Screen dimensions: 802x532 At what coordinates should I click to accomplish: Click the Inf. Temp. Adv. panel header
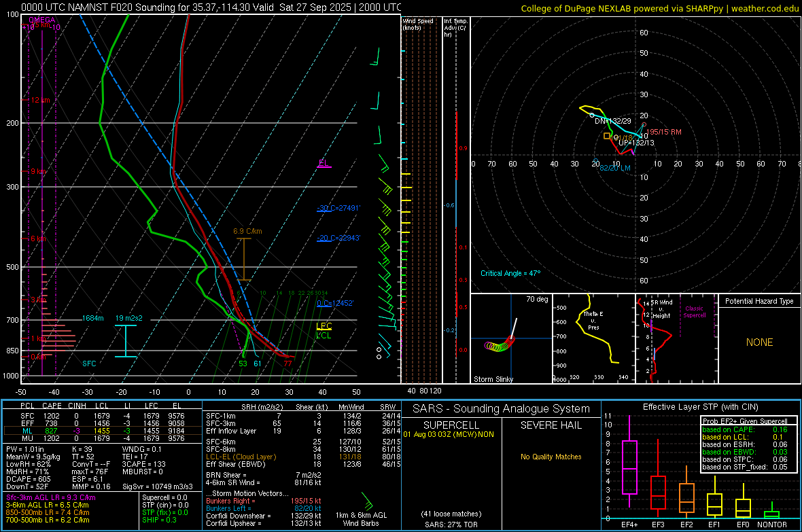(x=455, y=28)
